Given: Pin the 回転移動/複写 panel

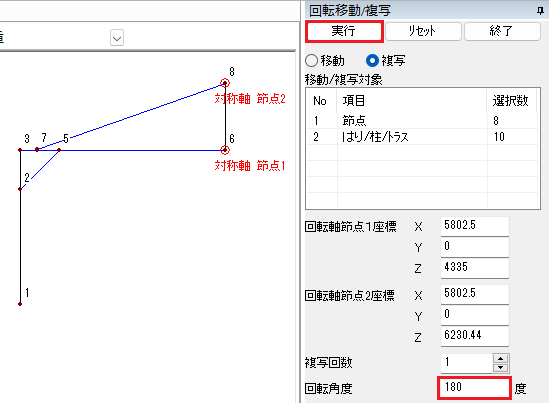Looking at the screenshot, I should coord(540,11).
